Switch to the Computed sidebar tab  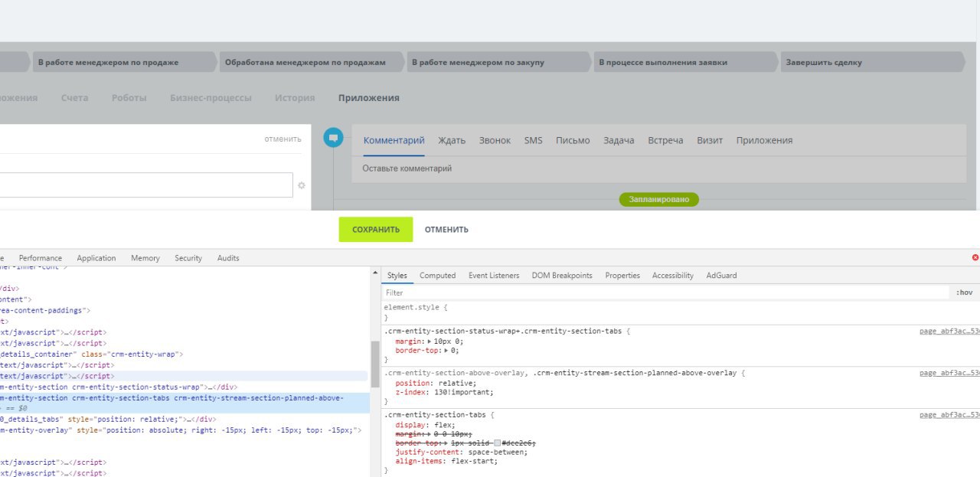tap(437, 276)
